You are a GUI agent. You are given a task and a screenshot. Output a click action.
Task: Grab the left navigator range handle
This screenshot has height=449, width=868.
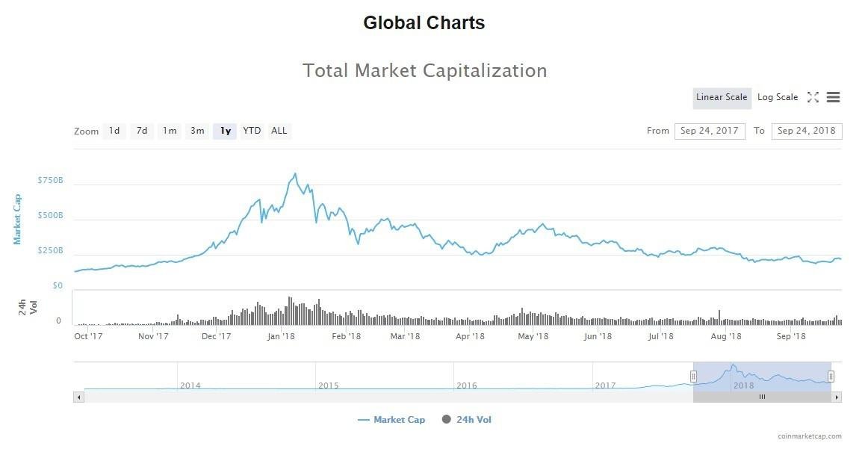tap(693, 377)
